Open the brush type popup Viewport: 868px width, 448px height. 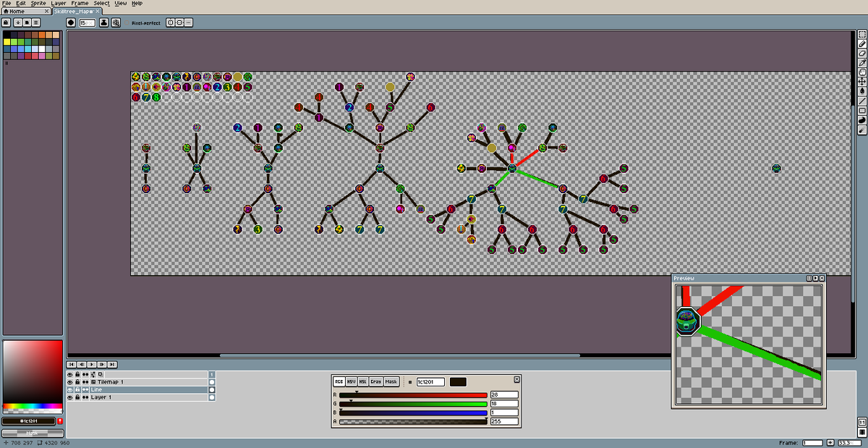coord(71,22)
